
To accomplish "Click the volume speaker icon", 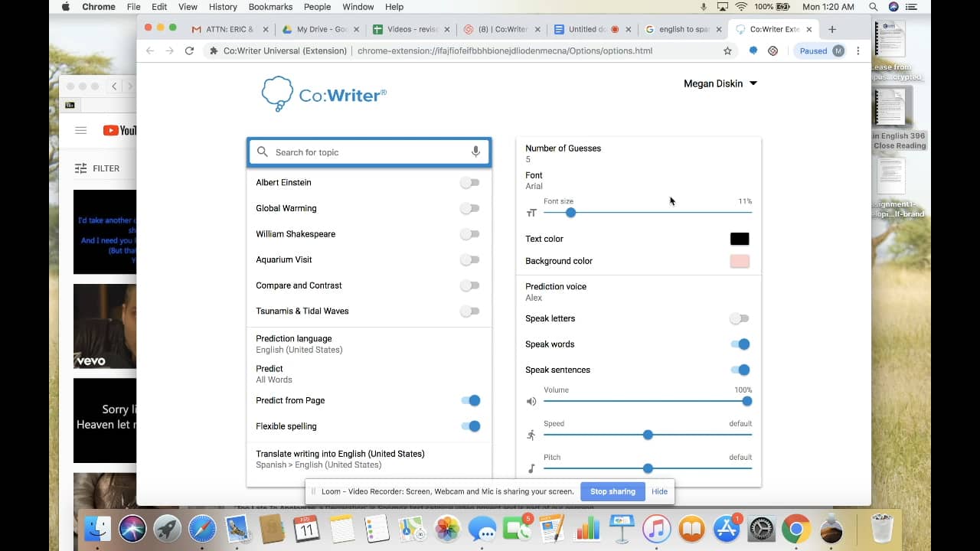I will (x=531, y=401).
